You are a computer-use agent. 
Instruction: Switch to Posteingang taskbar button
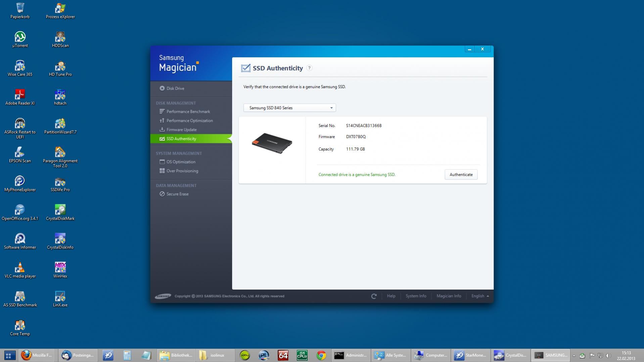coord(78,355)
